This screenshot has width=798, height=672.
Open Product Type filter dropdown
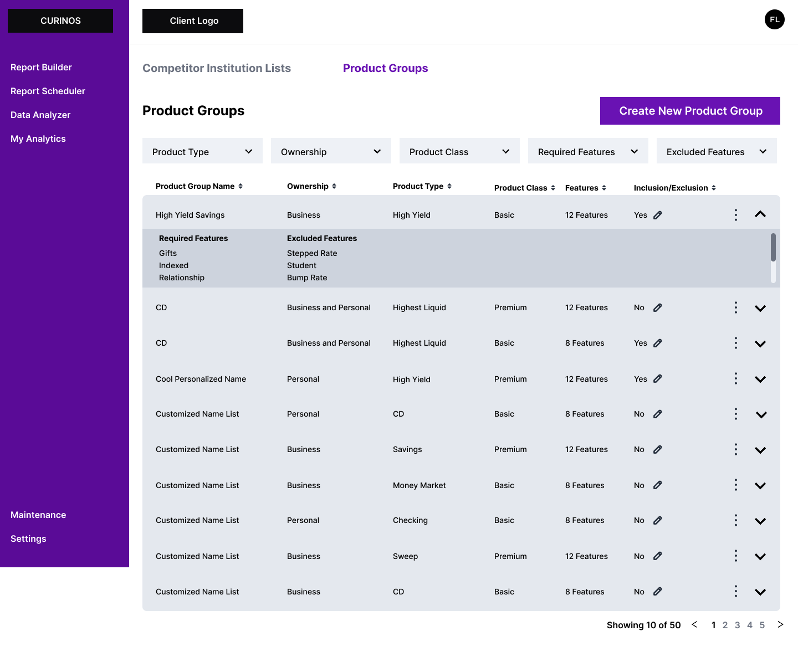(x=202, y=151)
